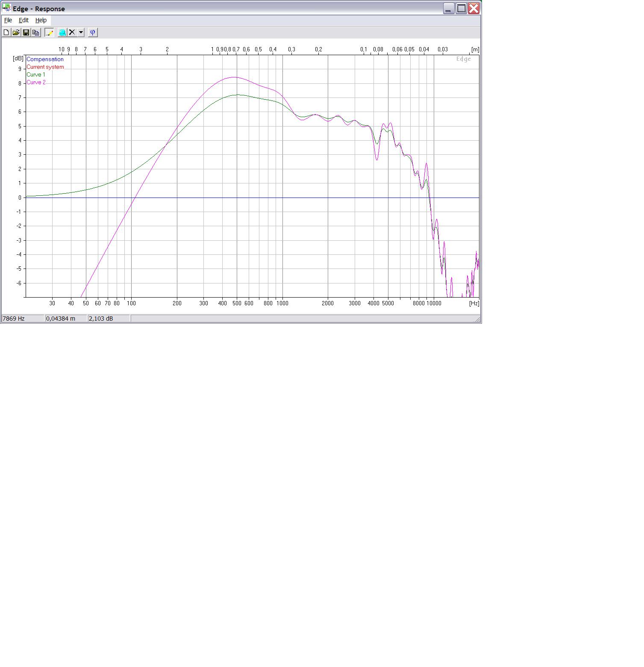Click the Edge application icon in the title bar
Viewport: 644px width, 667px height.
pos(6,8)
